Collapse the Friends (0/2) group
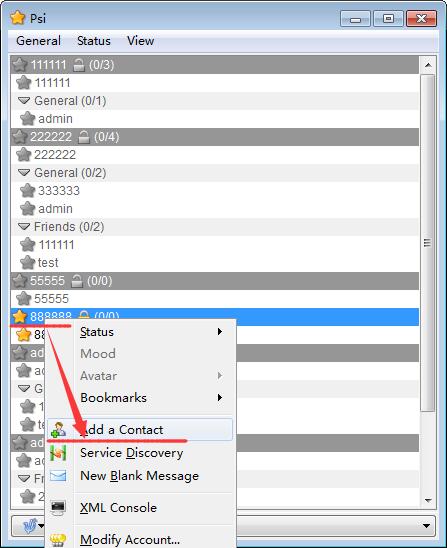 point(24,226)
